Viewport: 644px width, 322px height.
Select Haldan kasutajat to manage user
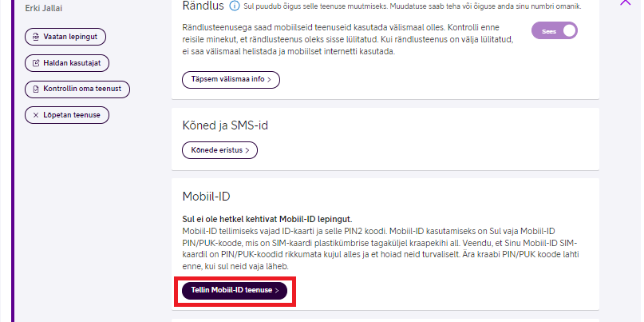tap(67, 63)
